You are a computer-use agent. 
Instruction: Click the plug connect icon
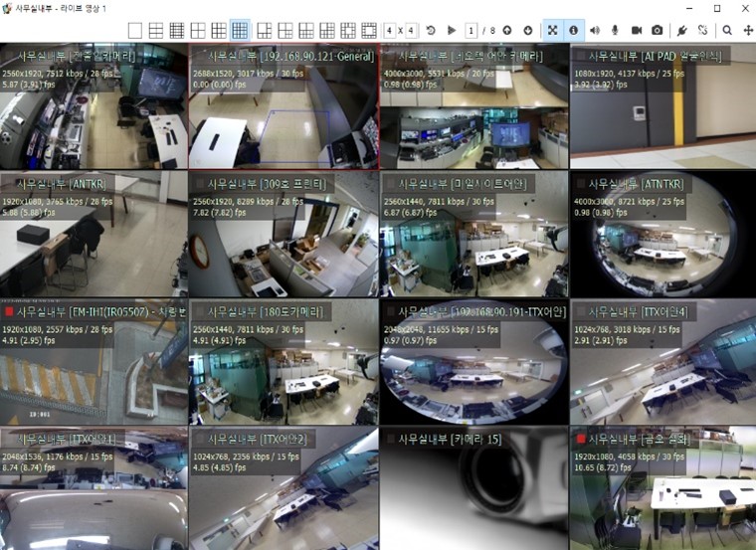682,31
